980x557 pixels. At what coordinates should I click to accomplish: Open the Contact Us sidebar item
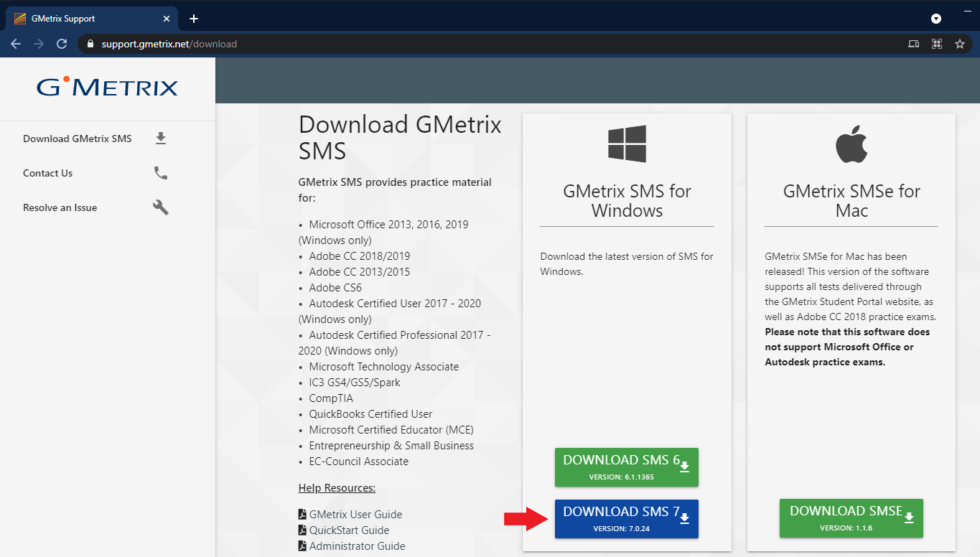108,173
